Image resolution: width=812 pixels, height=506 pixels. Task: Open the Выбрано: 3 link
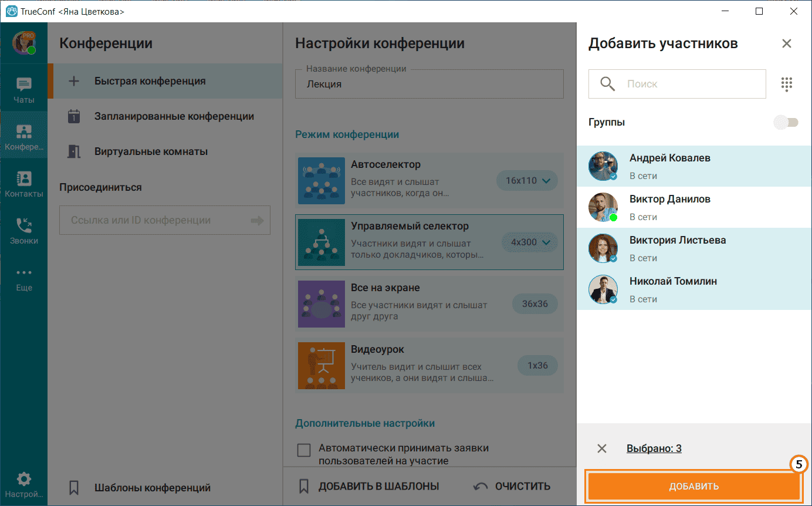[x=654, y=448]
